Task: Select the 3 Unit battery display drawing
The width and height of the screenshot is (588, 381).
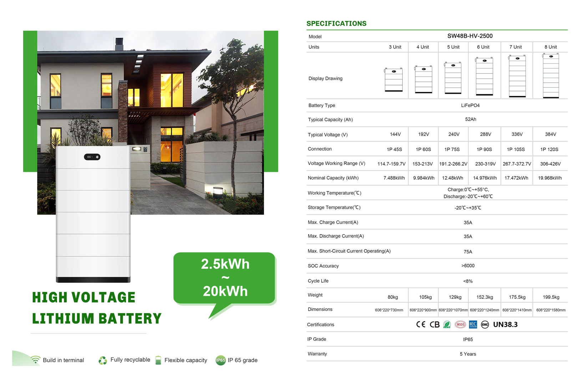Action: [x=394, y=79]
